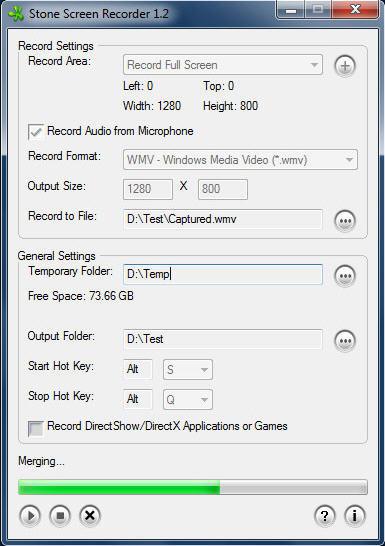The image size is (385, 546).
Task: Minimize the Stone Screen Recorder window
Action: pos(290,10)
